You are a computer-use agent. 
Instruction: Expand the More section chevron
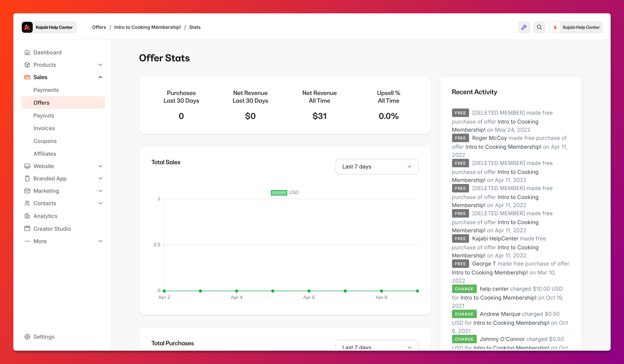click(x=100, y=241)
